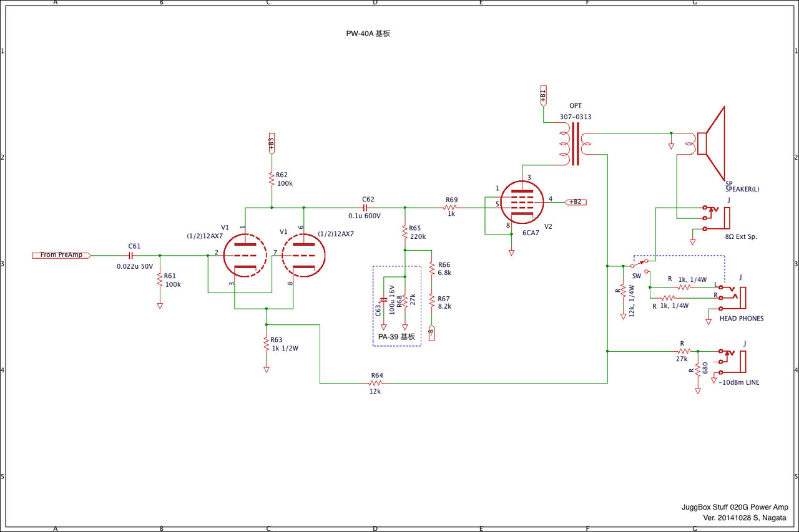Select the 1k 1/2W value text
The width and height of the screenshot is (799, 532).
[285, 349]
